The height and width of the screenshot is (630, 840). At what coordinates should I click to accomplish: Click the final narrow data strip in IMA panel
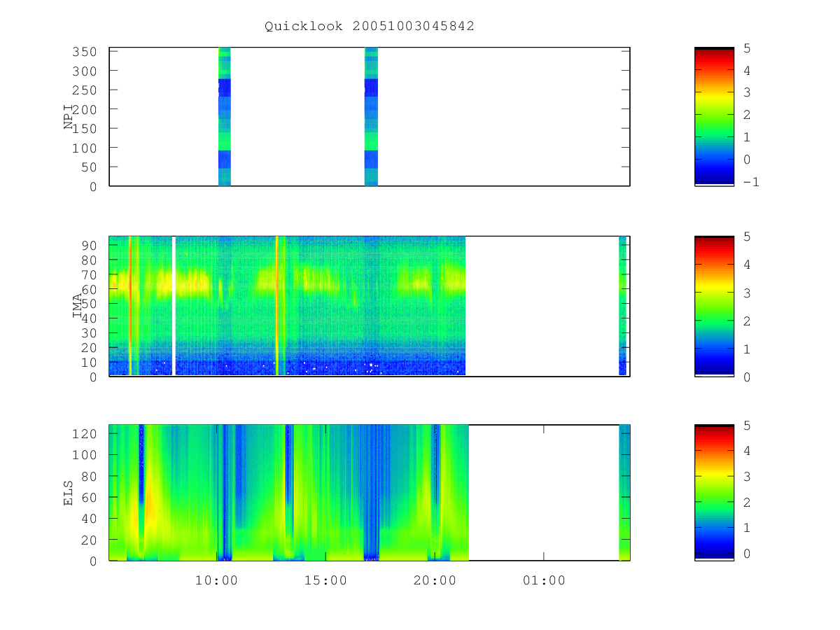(623, 306)
